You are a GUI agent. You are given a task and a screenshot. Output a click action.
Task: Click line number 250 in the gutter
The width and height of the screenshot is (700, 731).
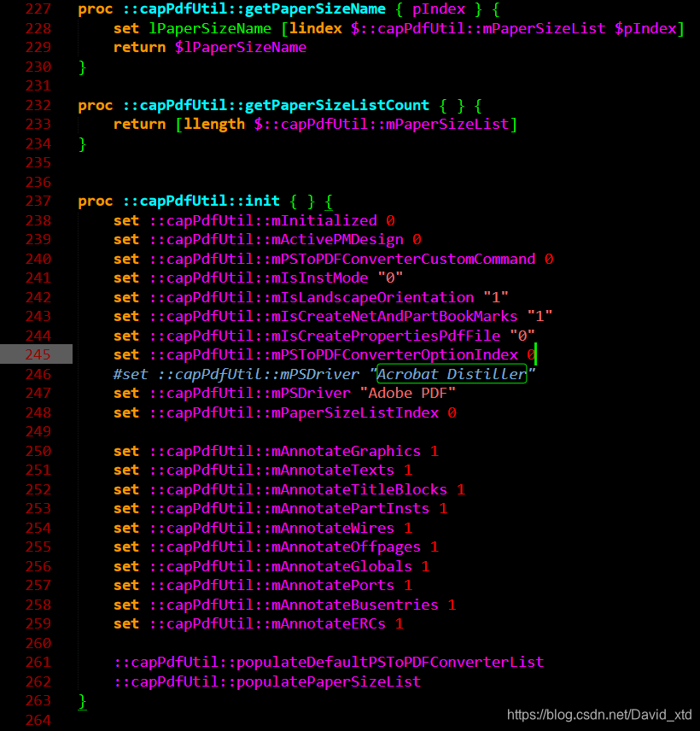point(38,451)
